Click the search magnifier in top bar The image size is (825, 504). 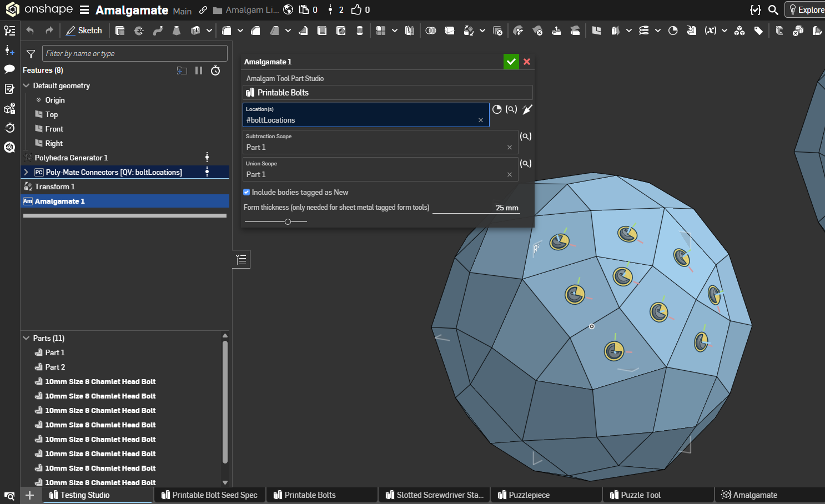pos(773,10)
